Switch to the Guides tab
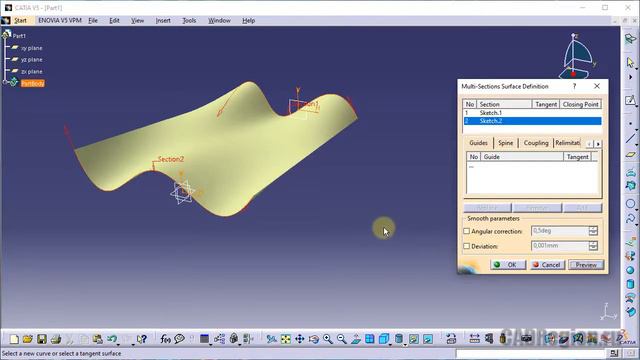 tap(478, 143)
